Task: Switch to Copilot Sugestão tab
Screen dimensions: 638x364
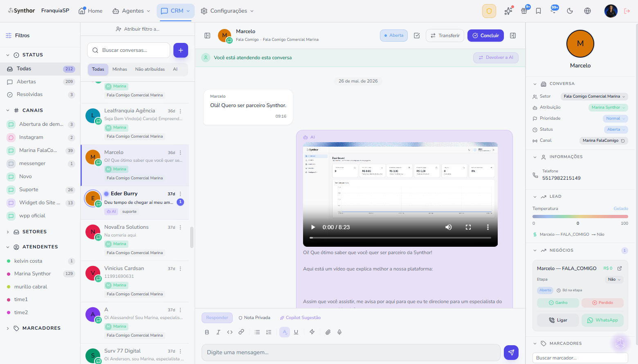Action: pos(300,318)
